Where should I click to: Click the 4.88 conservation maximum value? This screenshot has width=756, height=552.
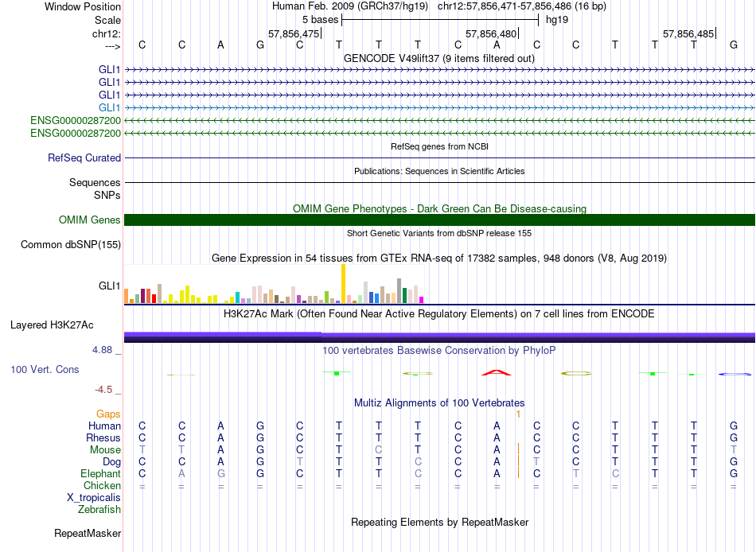102,349
